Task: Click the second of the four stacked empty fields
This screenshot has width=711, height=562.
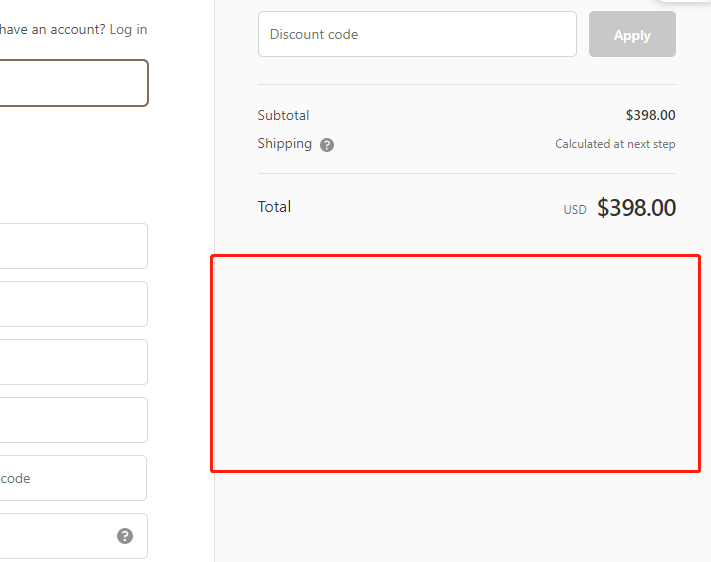Action: coord(72,304)
